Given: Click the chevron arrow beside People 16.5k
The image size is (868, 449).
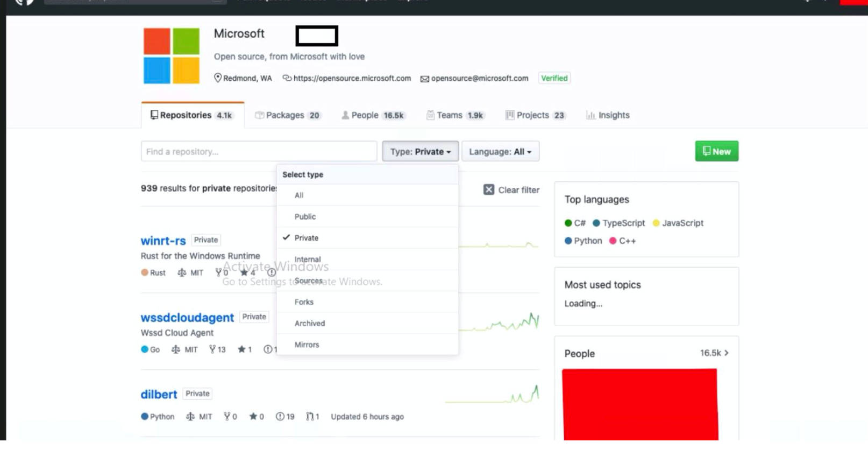Looking at the screenshot, I should pyautogui.click(x=727, y=353).
